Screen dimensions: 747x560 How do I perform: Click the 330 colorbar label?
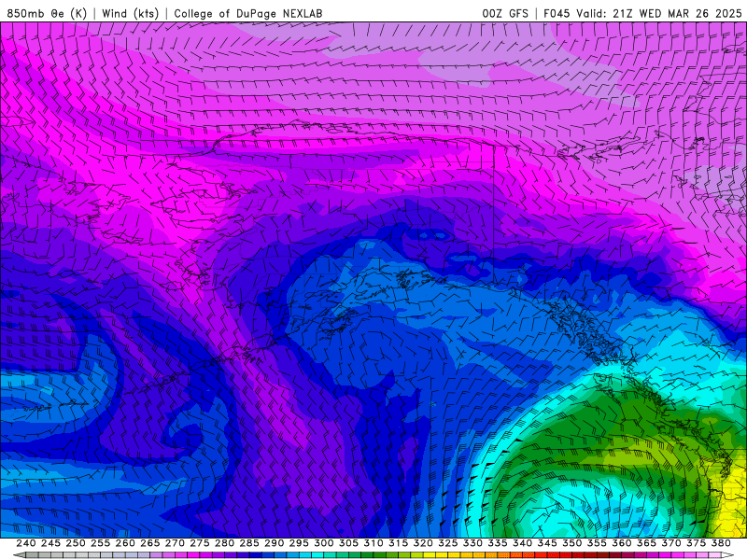[x=472, y=543]
